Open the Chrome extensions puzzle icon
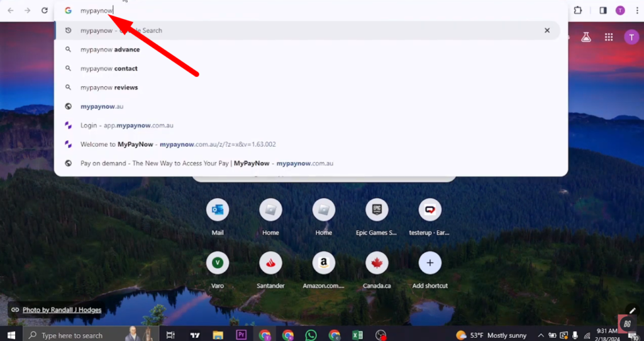 578,11
